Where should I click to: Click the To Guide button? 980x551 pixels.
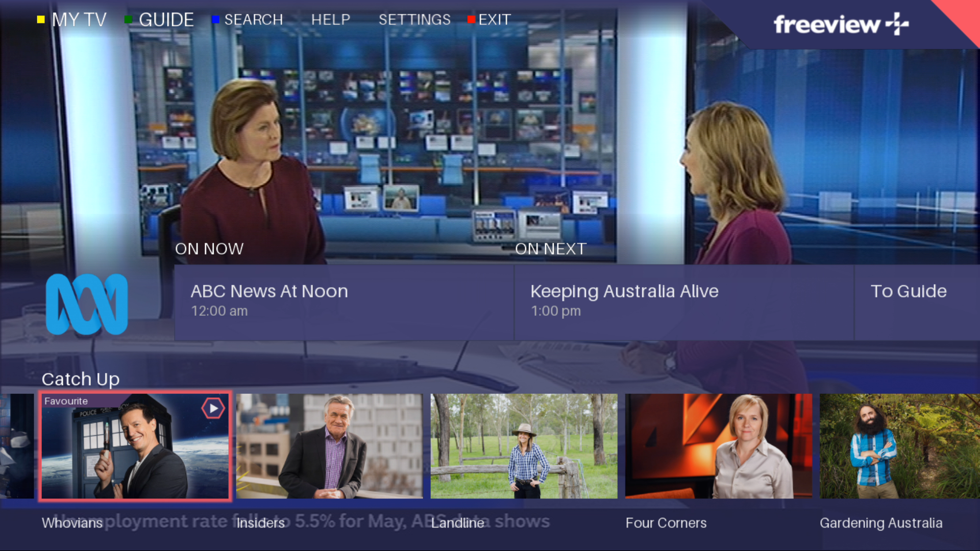(909, 292)
